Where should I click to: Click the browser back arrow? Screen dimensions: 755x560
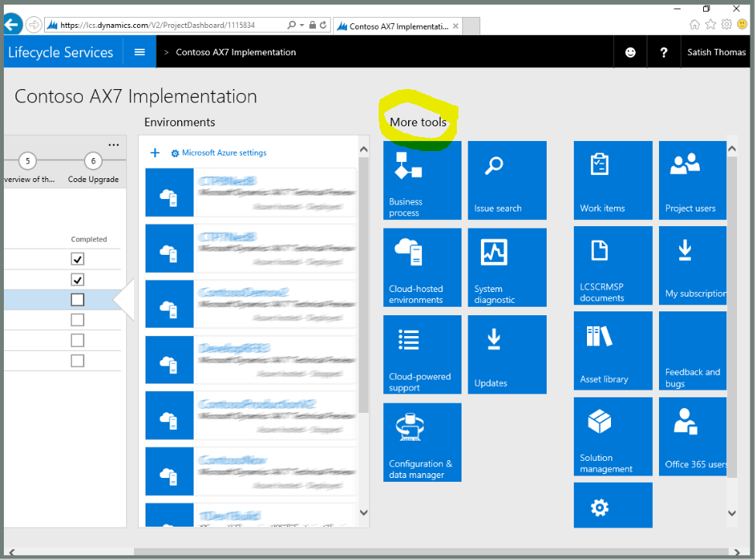click(x=12, y=24)
